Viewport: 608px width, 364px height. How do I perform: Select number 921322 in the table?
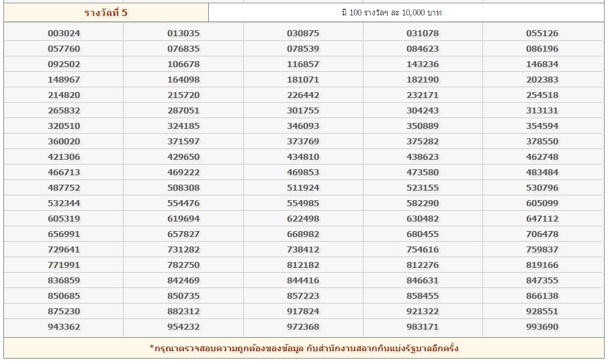point(423,311)
